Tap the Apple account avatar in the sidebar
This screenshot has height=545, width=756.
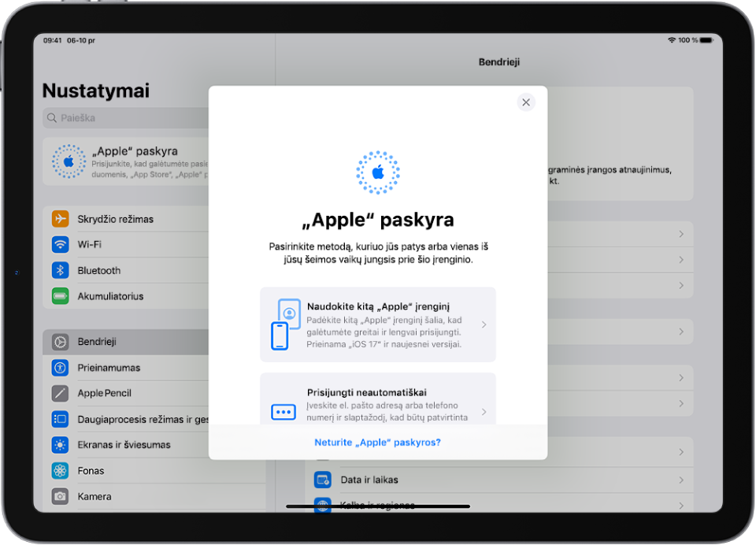(69, 161)
